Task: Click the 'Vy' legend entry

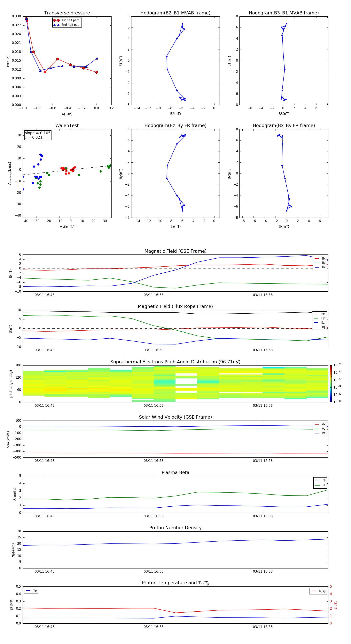Action: pyautogui.click(x=320, y=429)
